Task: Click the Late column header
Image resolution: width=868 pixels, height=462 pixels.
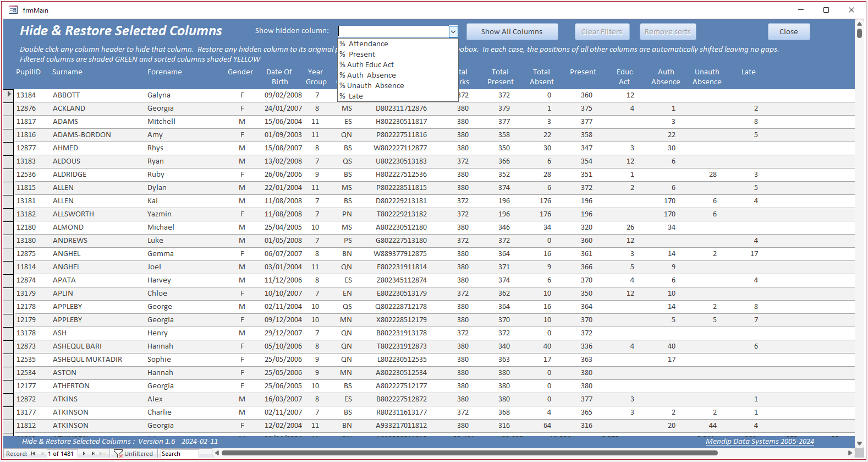Action: pyautogui.click(x=749, y=72)
